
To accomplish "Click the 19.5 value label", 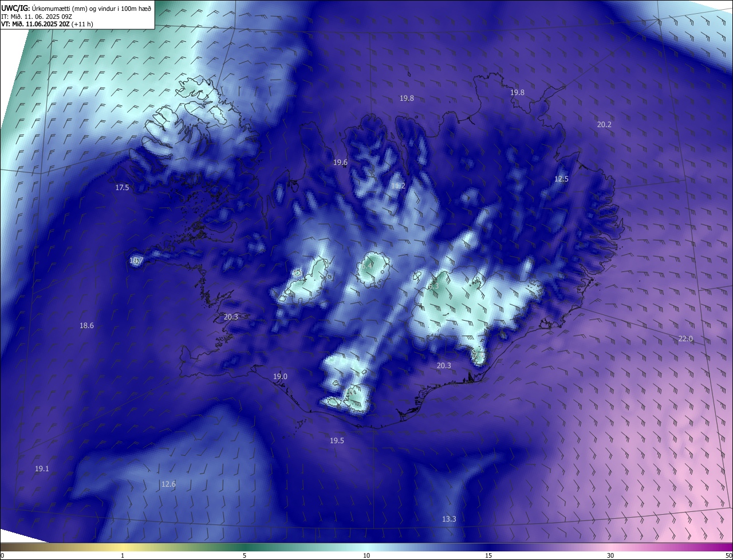I will (x=337, y=440).
